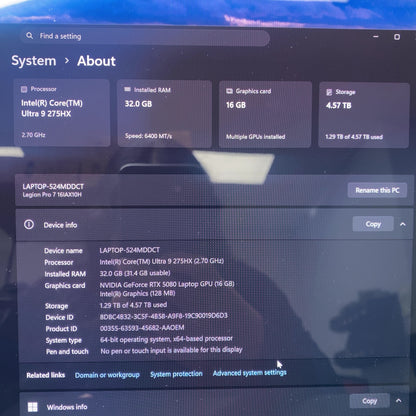
Task: Open the Installed RAM card
Action: [x=165, y=114]
